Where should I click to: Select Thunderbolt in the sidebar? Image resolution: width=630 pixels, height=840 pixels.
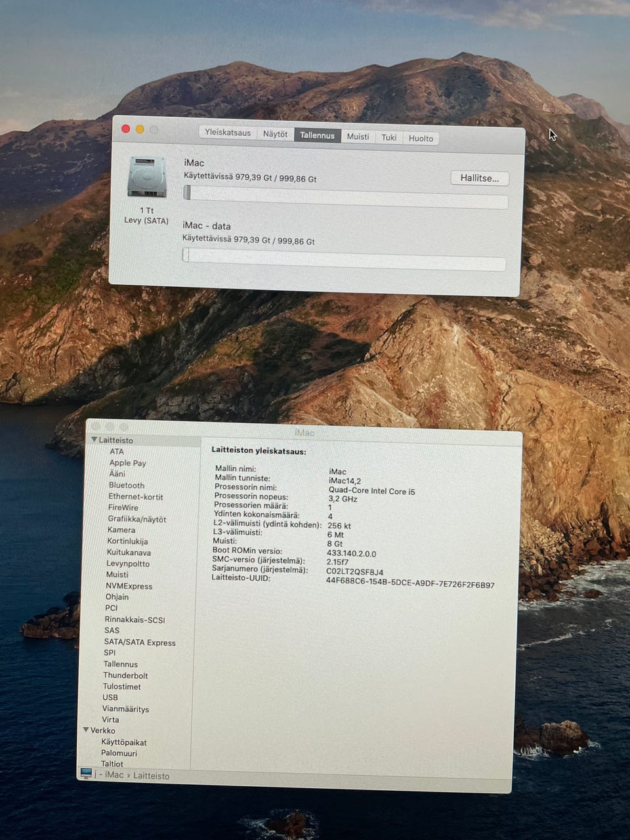[x=125, y=675]
